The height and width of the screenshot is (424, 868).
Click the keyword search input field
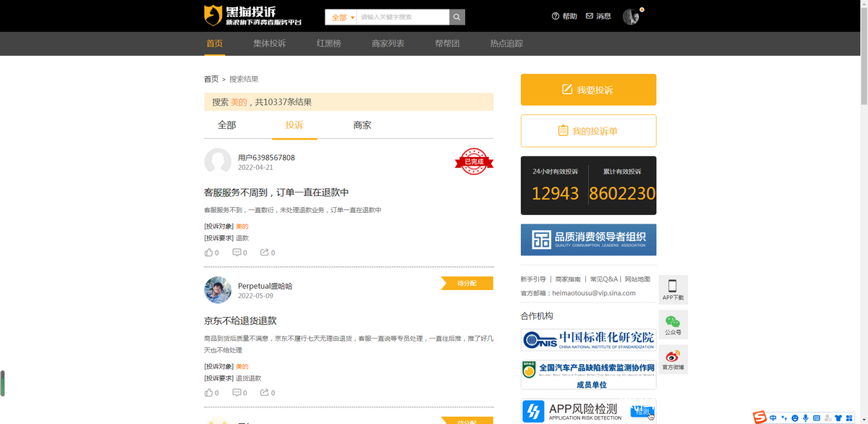(403, 17)
